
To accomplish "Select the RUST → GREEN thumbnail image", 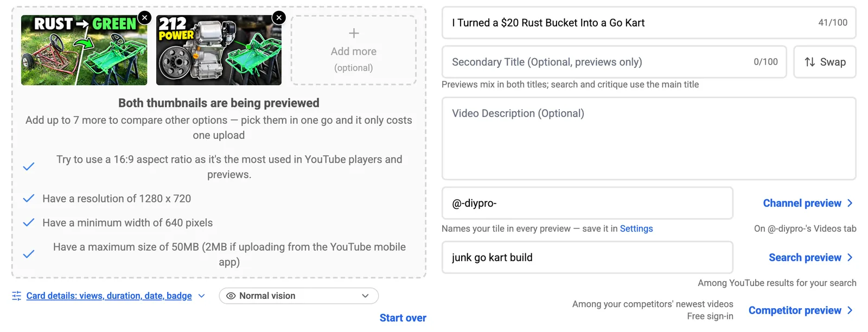I will pos(84,50).
